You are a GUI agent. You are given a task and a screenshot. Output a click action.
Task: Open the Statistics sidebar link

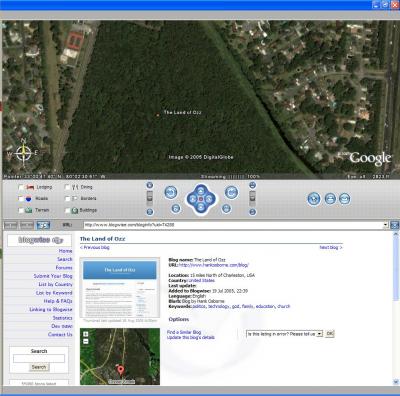click(x=62, y=318)
